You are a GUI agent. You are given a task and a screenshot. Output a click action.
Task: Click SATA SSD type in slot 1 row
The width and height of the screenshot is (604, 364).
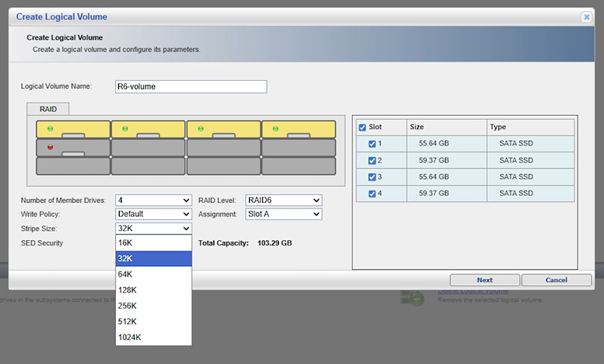point(516,144)
